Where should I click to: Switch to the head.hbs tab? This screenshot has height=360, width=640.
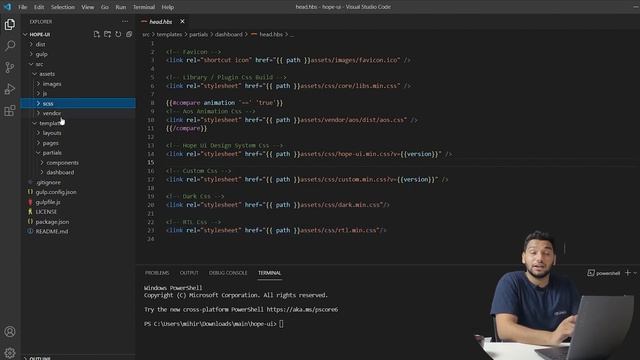(160, 22)
